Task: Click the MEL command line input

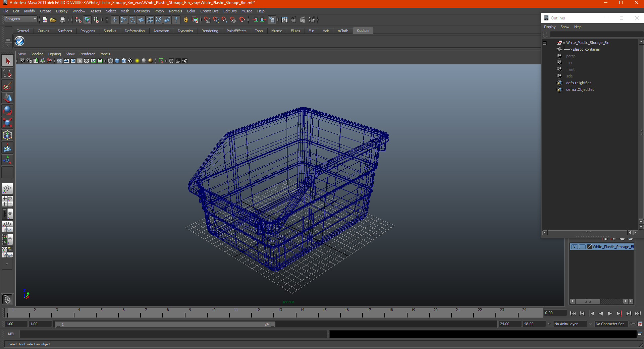Action: click(x=173, y=334)
